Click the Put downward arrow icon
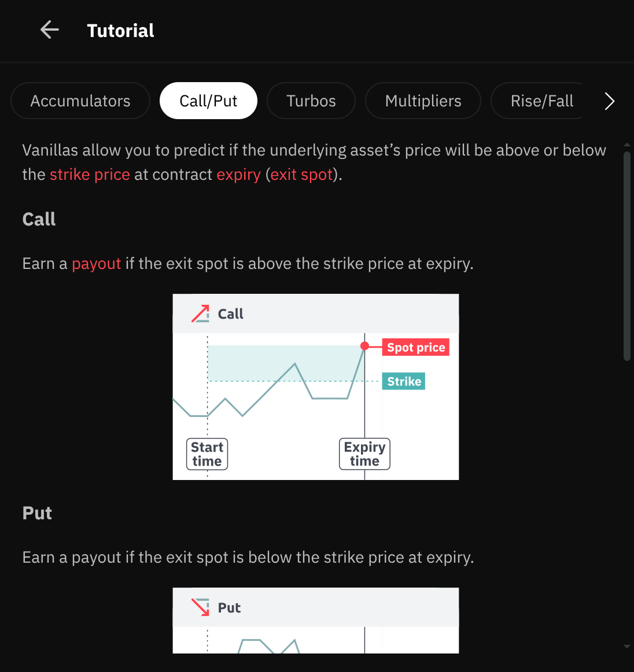The height and width of the screenshot is (672, 634). coord(200,607)
